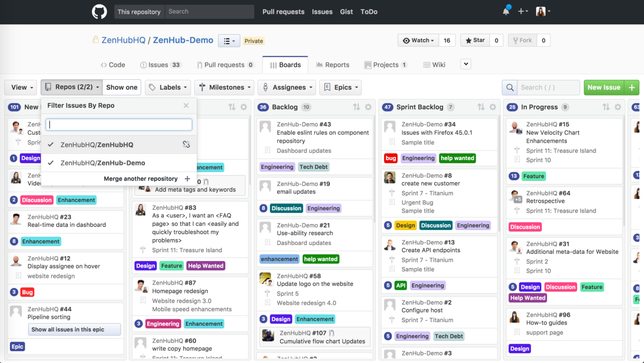This screenshot has height=363, width=644.
Task: Open the repository list icon dropdown
Action: tap(229, 41)
